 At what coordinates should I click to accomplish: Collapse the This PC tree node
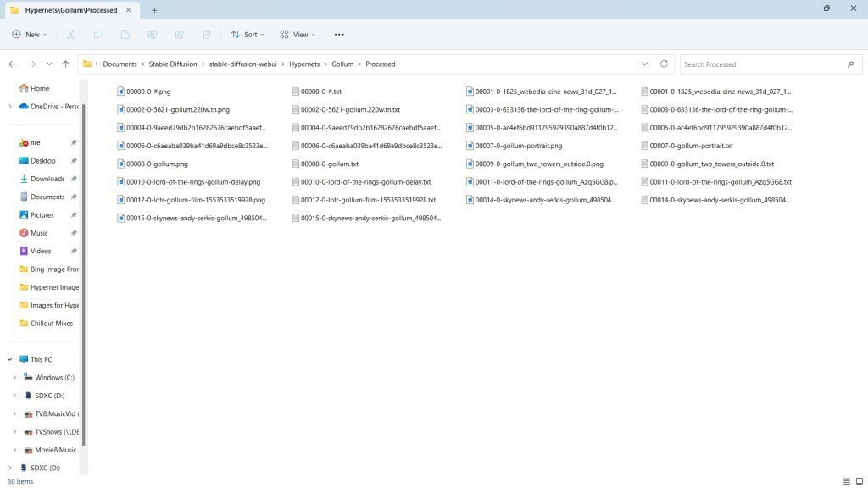(10, 359)
